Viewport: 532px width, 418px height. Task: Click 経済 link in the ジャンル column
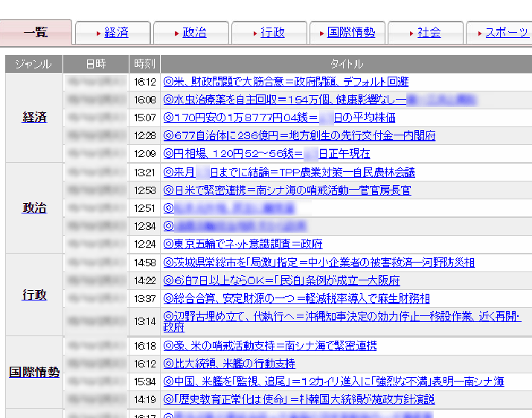click(34, 118)
